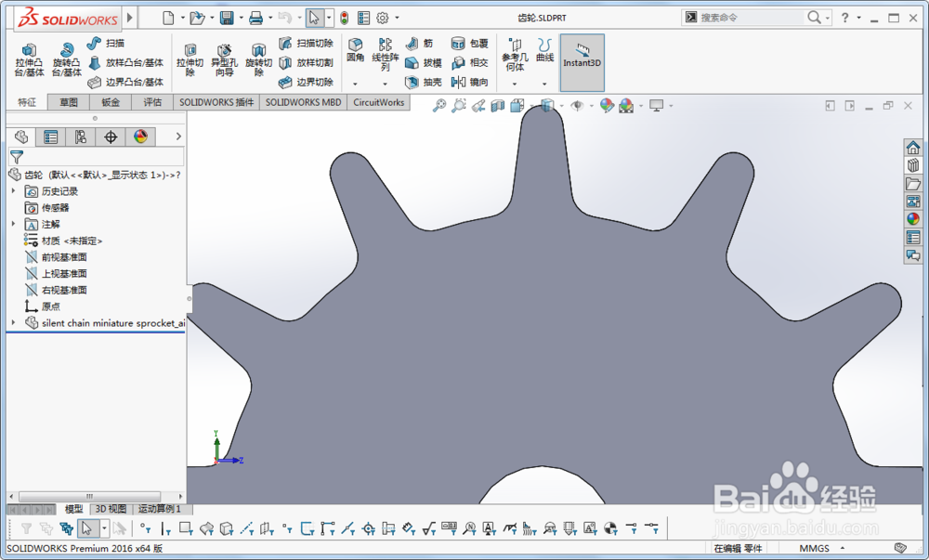Open the Curves (曲线) tool

(544, 50)
